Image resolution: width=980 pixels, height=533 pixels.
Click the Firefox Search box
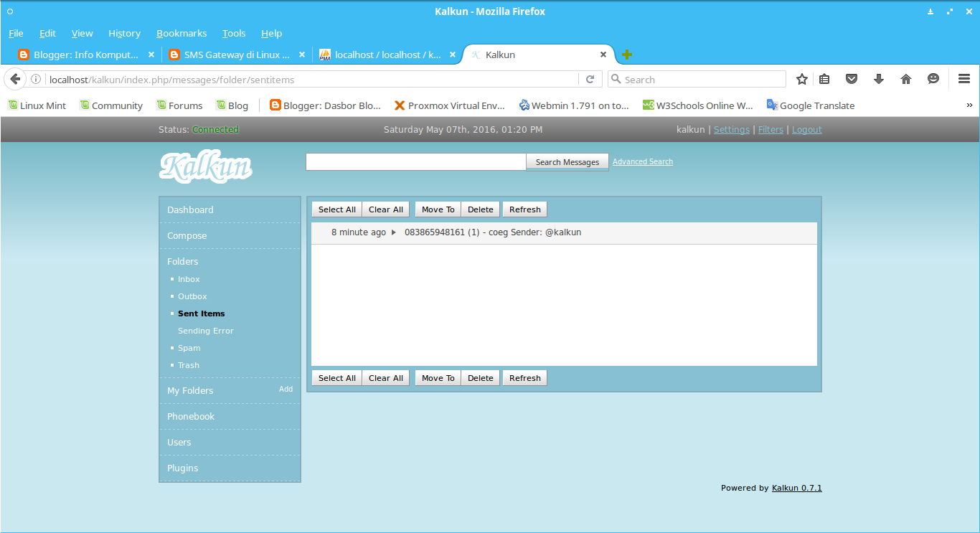(x=697, y=80)
